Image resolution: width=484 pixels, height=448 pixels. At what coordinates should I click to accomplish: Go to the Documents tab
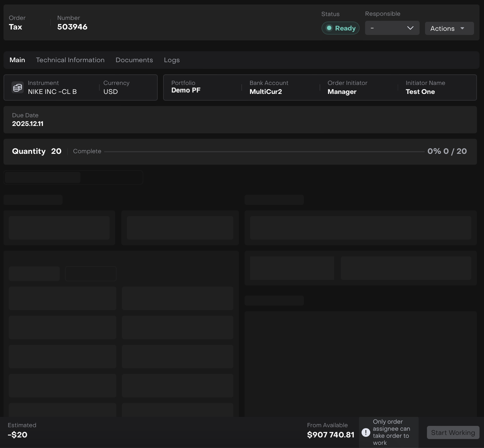pyautogui.click(x=134, y=60)
